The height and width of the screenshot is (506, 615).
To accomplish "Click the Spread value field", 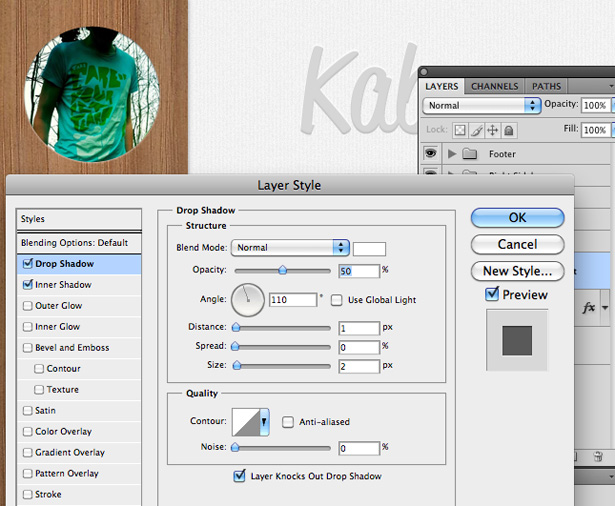I will 359,347.
